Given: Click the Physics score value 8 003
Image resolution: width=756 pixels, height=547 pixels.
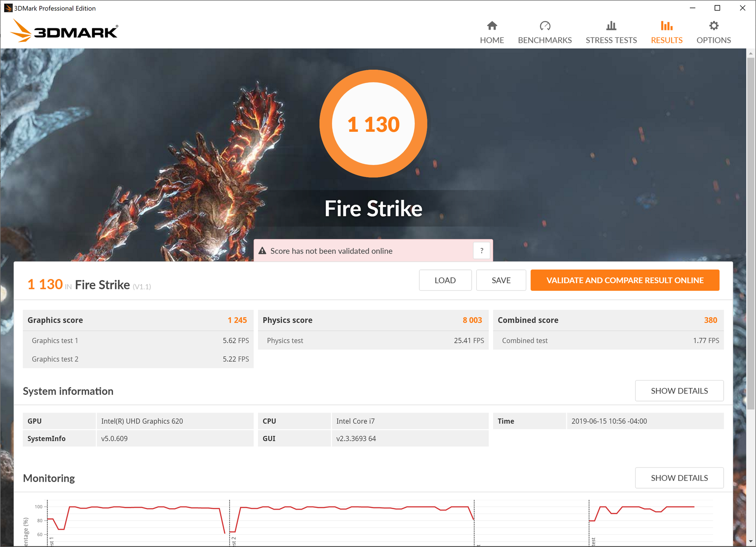Looking at the screenshot, I should 472,320.
